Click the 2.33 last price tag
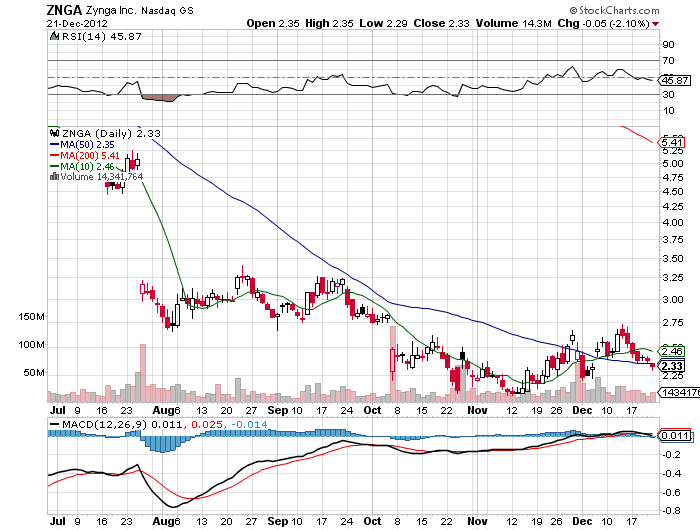This screenshot has width=700, height=530. (672, 366)
